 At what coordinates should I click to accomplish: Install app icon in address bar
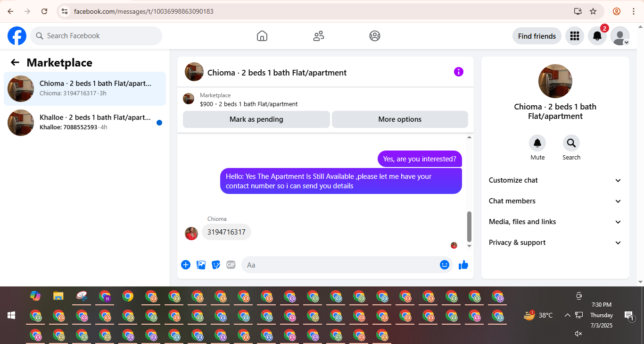pyautogui.click(x=578, y=11)
